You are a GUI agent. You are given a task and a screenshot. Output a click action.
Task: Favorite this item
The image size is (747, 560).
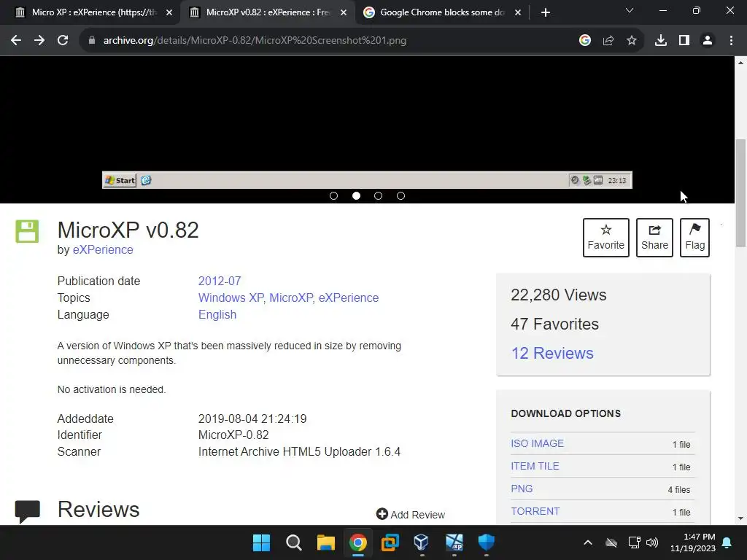click(x=606, y=238)
